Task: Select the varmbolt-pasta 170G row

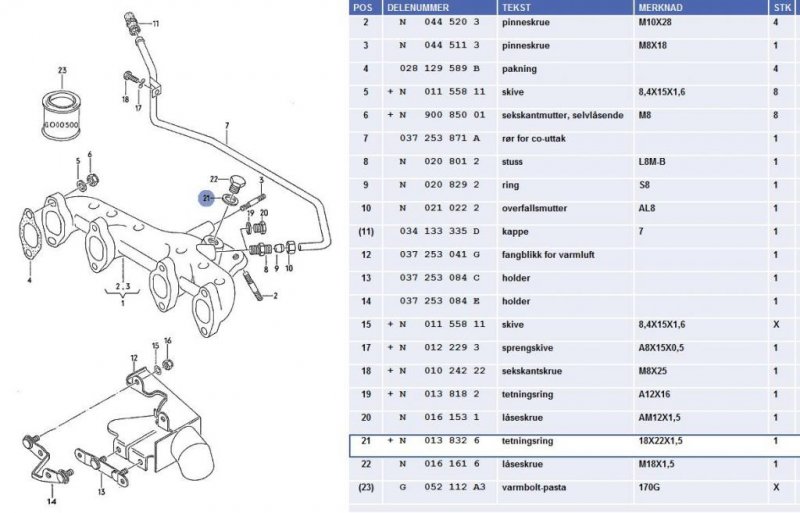Action: (x=574, y=487)
